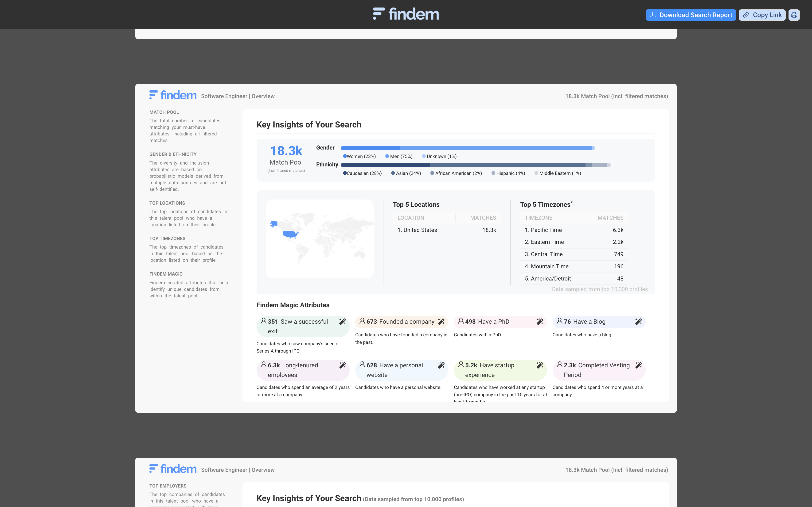Click the Findem logo inside the report header

(x=173, y=95)
